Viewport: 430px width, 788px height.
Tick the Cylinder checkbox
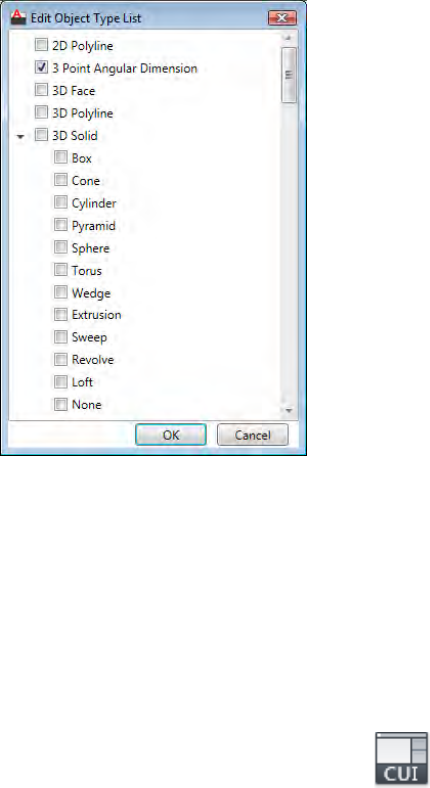coord(61,203)
